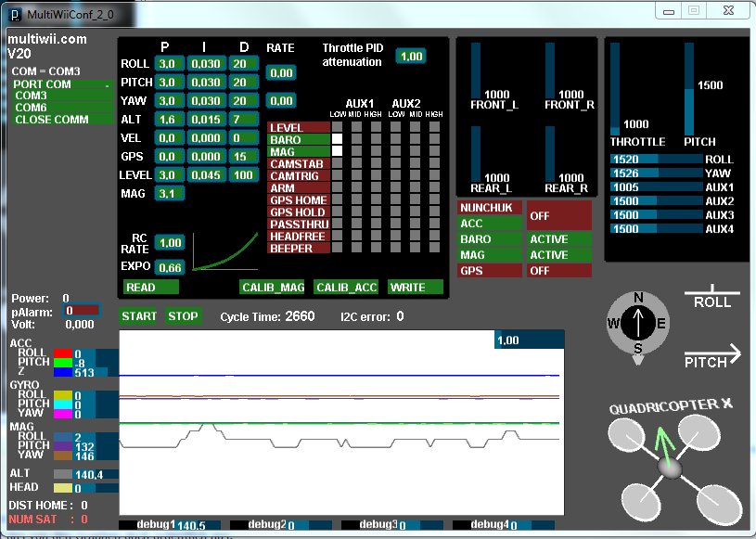
Task: Click CALIB_ACC button
Action: 346,287
